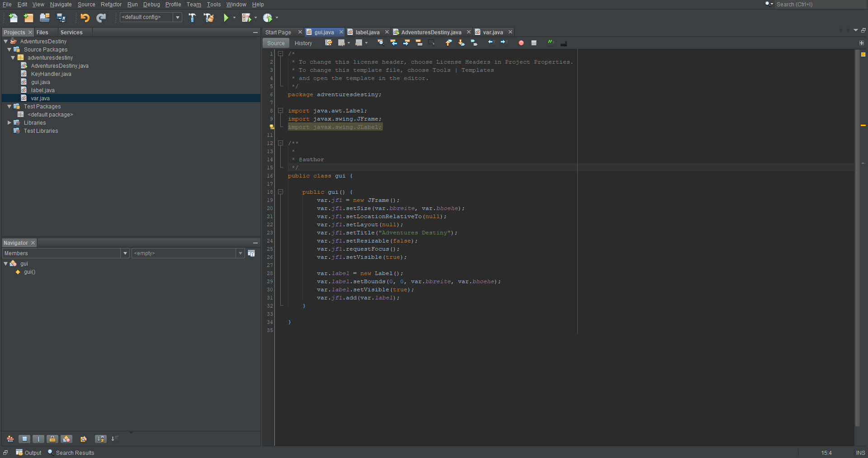
Task: Expand the Libraries node
Action: [x=9, y=122]
